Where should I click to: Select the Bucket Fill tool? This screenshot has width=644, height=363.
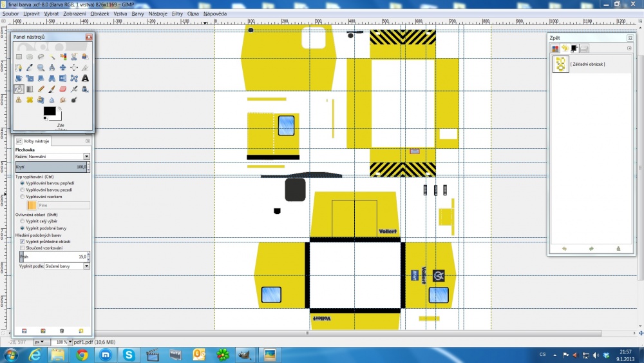click(x=19, y=89)
